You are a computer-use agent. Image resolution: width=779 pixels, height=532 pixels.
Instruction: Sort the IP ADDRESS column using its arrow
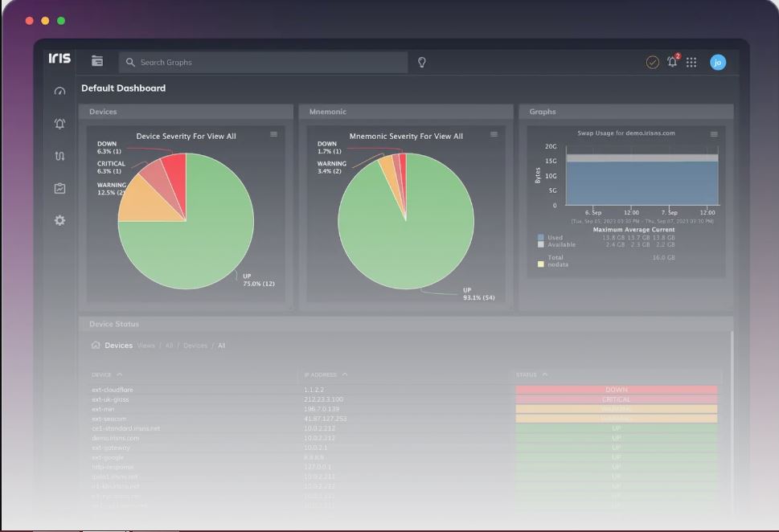[x=346, y=374]
